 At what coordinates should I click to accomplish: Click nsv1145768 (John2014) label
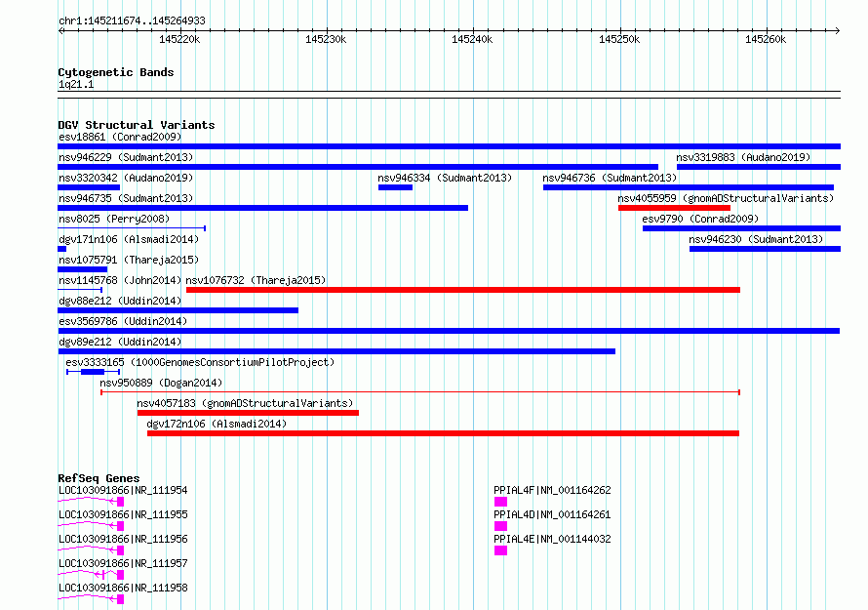click(x=120, y=280)
